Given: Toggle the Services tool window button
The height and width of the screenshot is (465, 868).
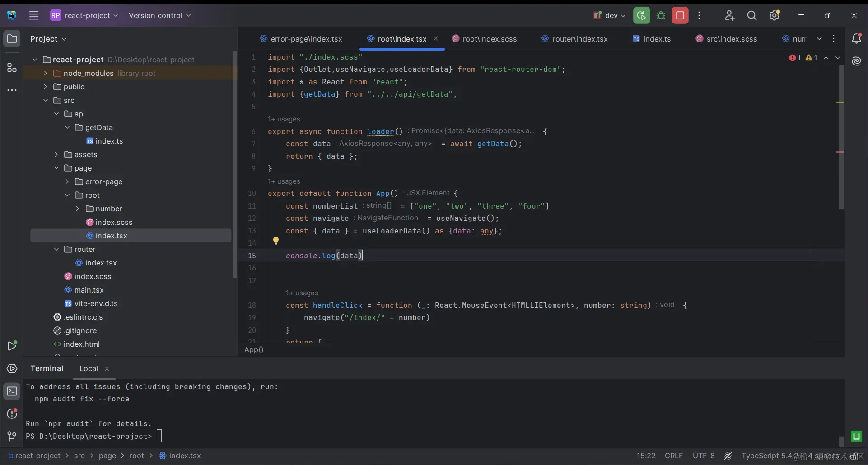Looking at the screenshot, I should pyautogui.click(x=12, y=369).
